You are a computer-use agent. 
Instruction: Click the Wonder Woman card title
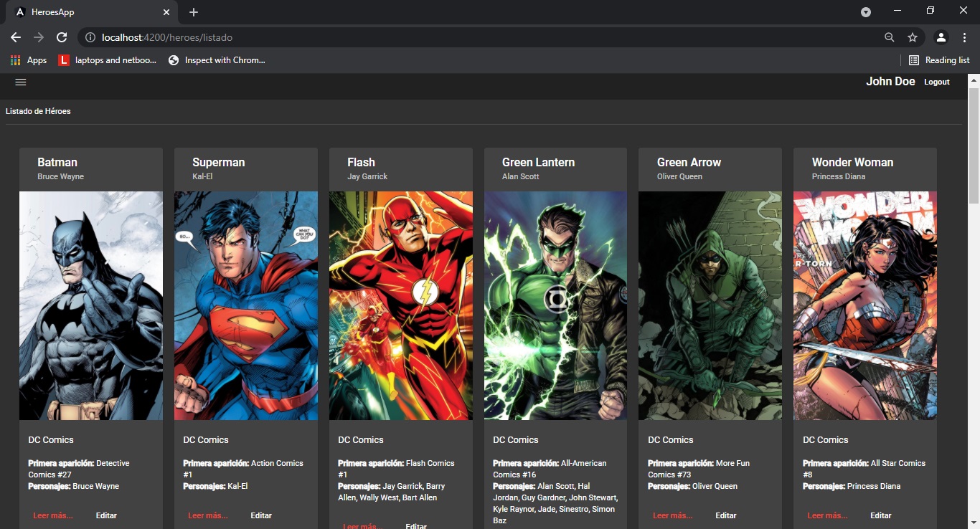(853, 162)
